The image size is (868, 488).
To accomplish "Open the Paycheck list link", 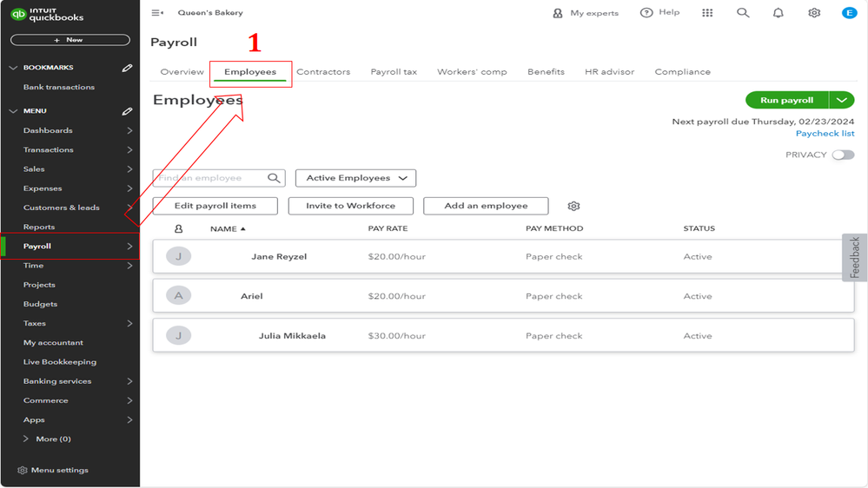I will point(825,134).
